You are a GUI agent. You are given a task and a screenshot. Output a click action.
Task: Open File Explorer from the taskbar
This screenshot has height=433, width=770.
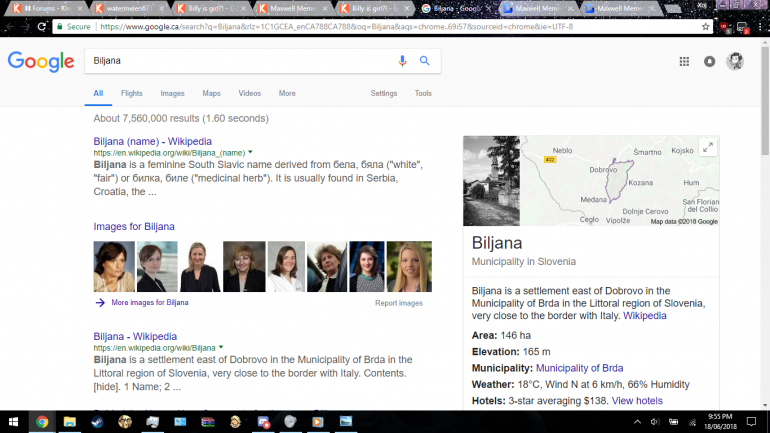[x=69, y=422]
